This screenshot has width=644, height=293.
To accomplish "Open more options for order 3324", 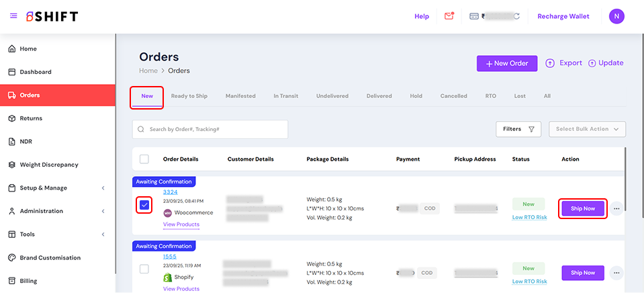I will click(616, 208).
